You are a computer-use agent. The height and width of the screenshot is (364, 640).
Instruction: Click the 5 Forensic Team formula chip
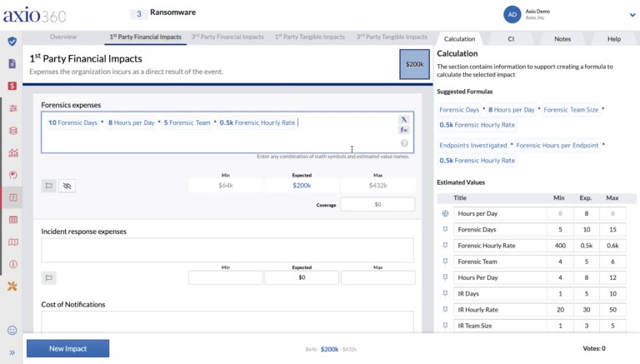[187, 122]
